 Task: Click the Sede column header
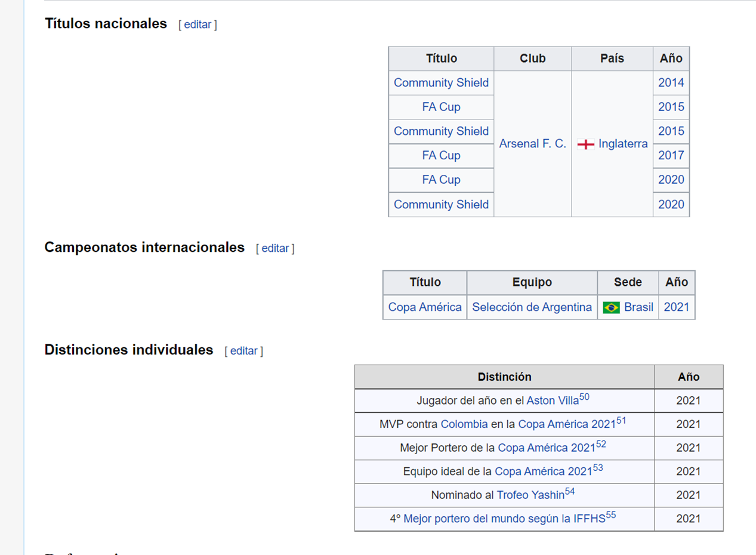[628, 282]
